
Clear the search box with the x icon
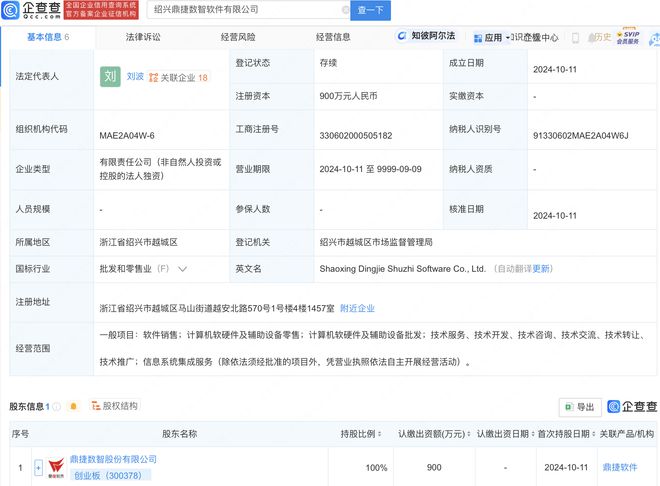345,10
